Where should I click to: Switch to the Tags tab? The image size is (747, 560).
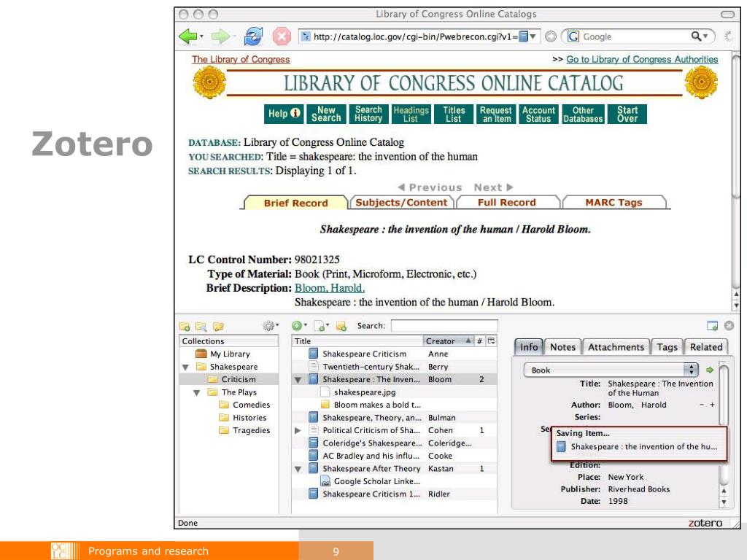(x=667, y=347)
